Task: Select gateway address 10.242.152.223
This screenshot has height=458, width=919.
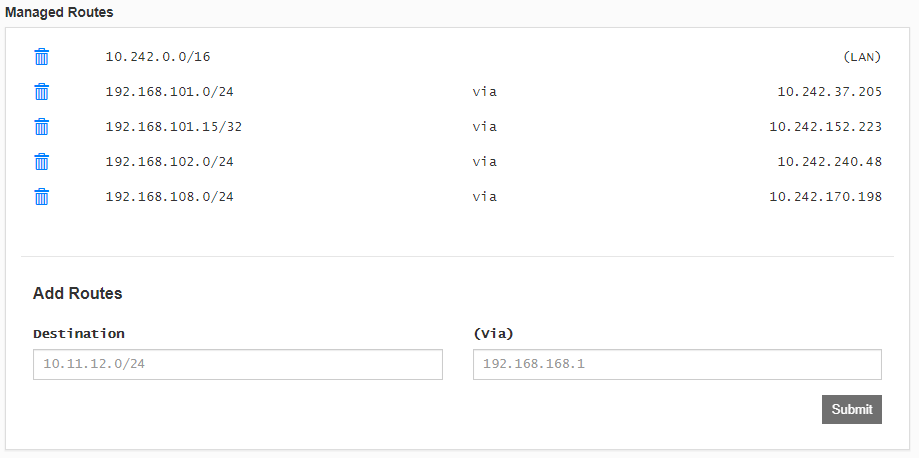Action: (825, 127)
